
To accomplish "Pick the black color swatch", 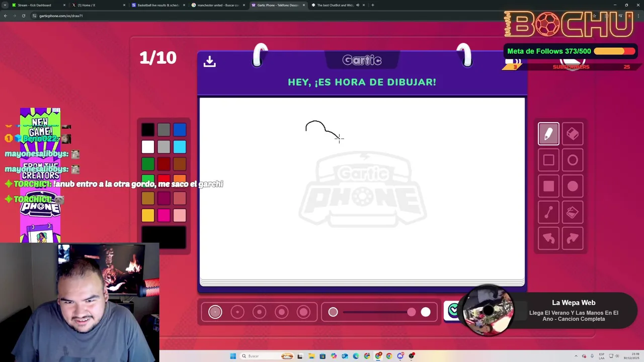I will (148, 130).
